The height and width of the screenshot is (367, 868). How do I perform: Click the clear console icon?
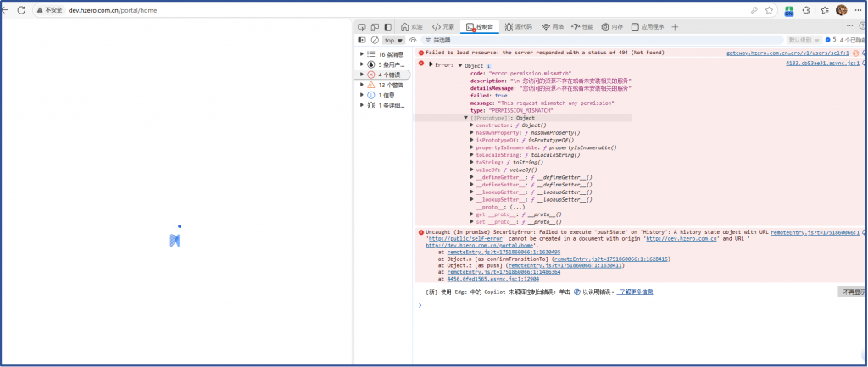[375, 40]
